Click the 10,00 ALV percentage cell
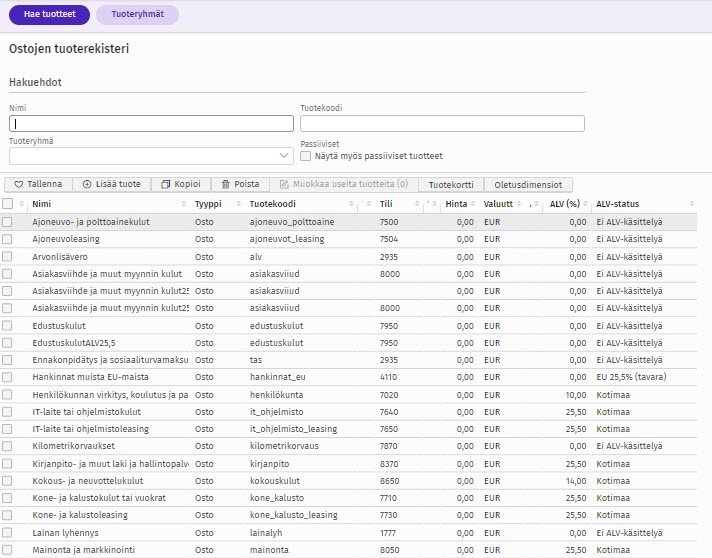The image size is (712, 558). pyautogui.click(x=576, y=395)
